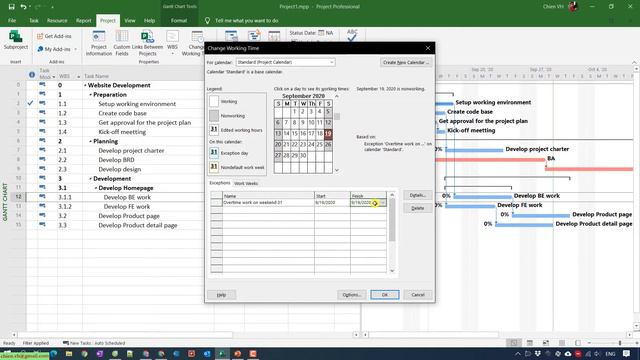The height and width of the screenshot is (360, 640).
Task: Open File Explorer from the taskbar
Action: coord(69,353)
